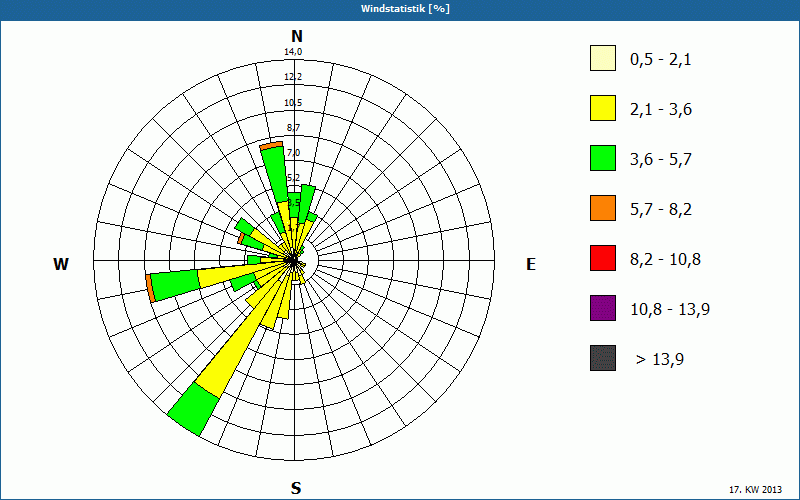Click the legend text '5,7 - 8,2'
The image size is (800, 500).
point(661,210)
